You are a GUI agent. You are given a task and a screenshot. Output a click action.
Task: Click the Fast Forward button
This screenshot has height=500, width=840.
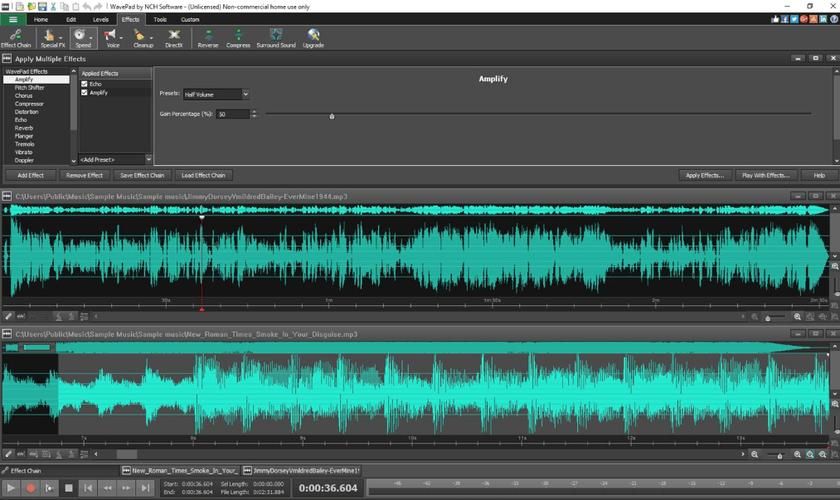[126, 488]
